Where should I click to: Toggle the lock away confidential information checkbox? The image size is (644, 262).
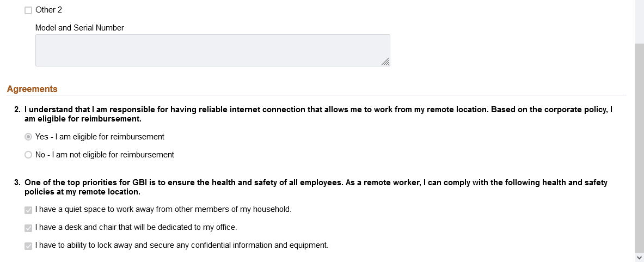[x=28, y=246]
